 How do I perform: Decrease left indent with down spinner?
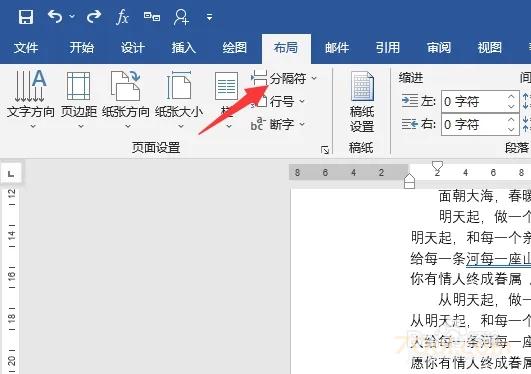(x=511, y=106)
